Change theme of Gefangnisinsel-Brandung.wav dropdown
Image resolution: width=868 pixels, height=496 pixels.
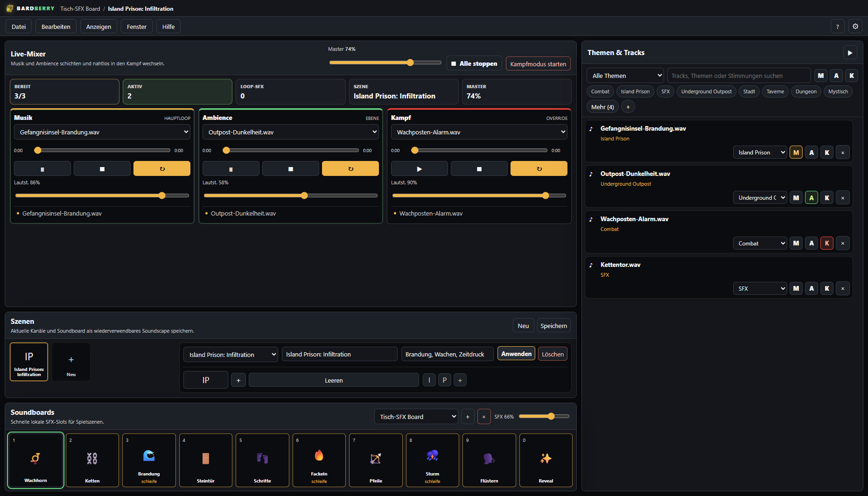coord(760,153)
